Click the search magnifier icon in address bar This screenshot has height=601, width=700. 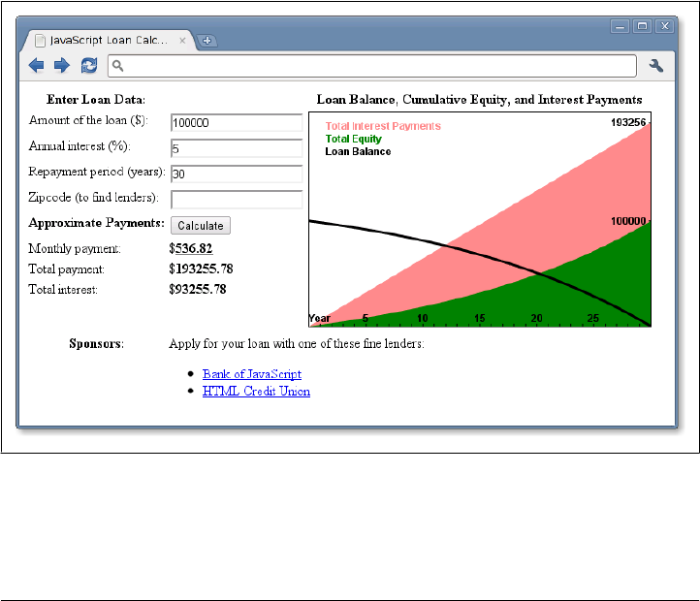tap(117, 66)
